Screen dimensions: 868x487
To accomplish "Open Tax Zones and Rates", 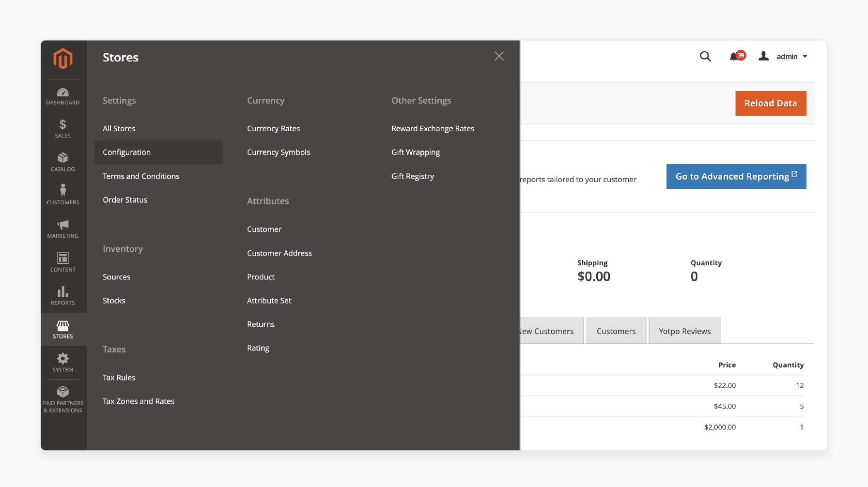I will click(x=139, y=401).
